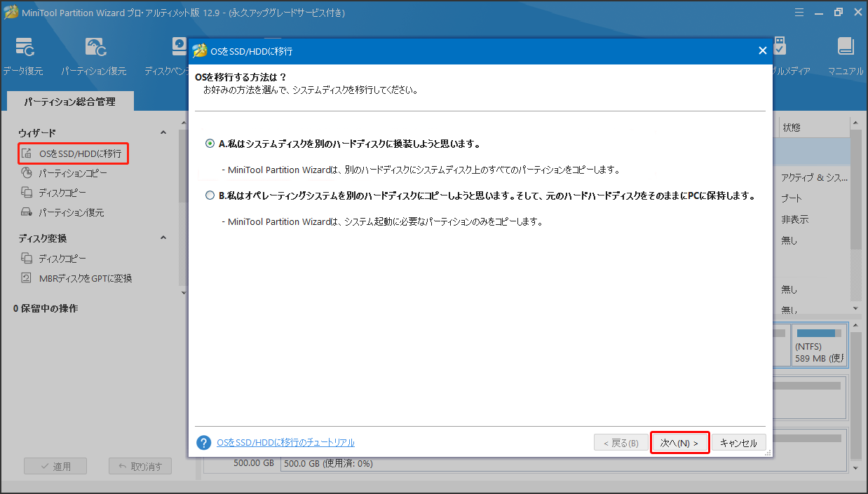Select MBRディスクをGPTに変換 in the sidebar
The image size is (868, 494).
[85, 276]
